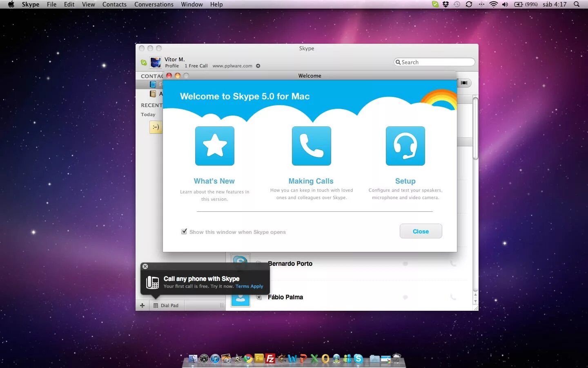The image size is (588, 368).
Task: Open iPhoto from the Dock
Action: tap(226, 359)
